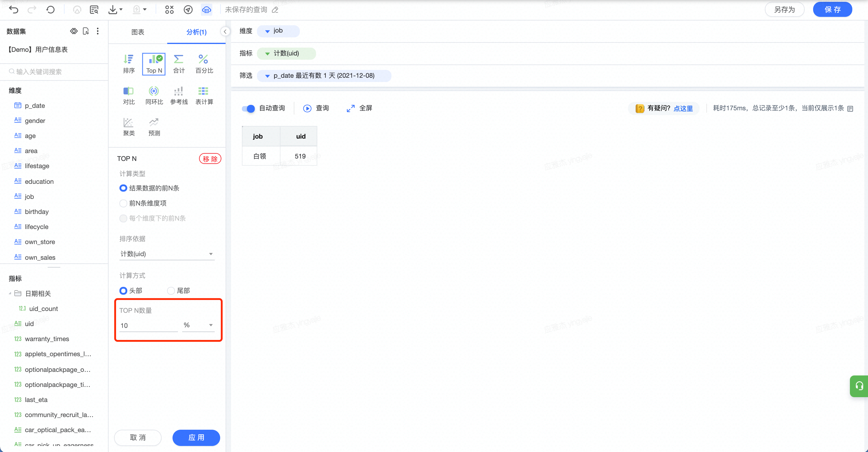Select 前N条维度项 radio option
The image size is (868, 452).
click(123, 203)
